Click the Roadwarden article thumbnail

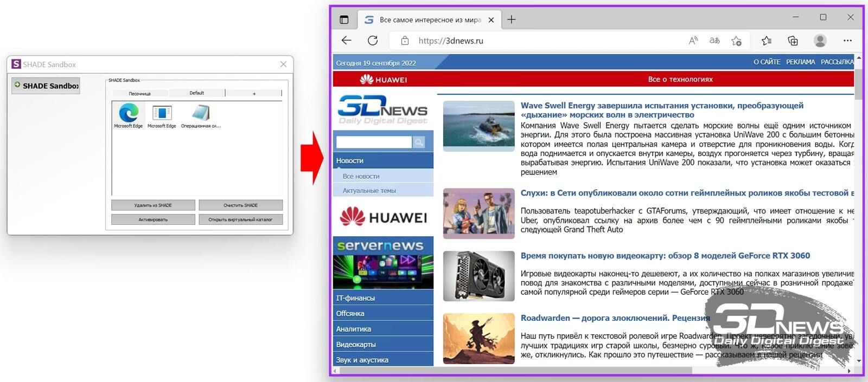click(x=478, y=338)
